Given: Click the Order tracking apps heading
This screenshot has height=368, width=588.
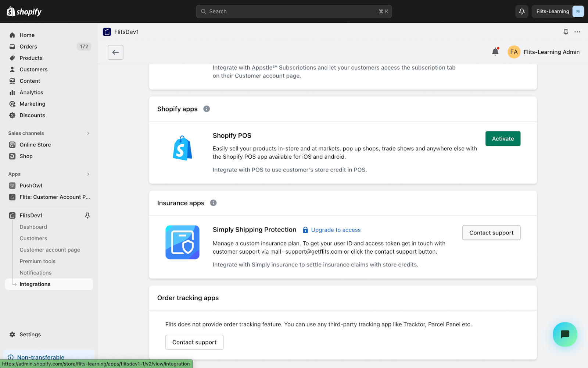Looking at the screenshot, I should click(x=188, y=298).
